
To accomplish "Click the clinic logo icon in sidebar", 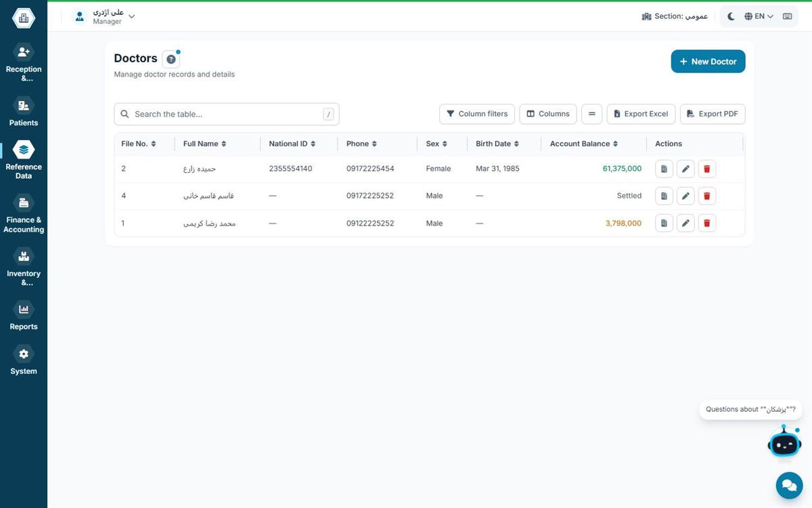I will [x=24, y=18].
